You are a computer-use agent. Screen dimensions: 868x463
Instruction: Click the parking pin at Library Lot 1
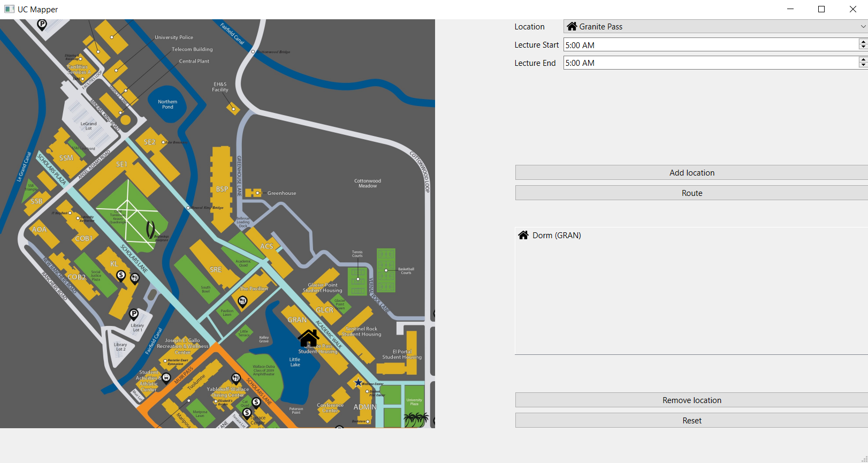(x=134, y=314)
